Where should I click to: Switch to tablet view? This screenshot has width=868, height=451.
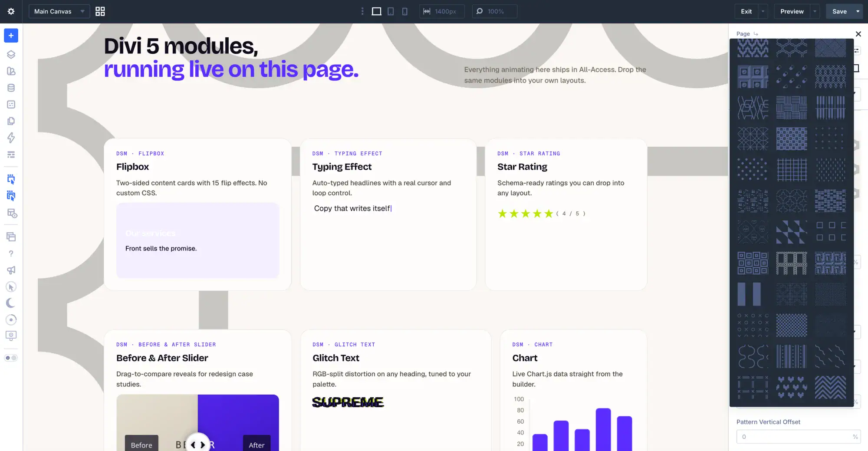click(391, 11)
